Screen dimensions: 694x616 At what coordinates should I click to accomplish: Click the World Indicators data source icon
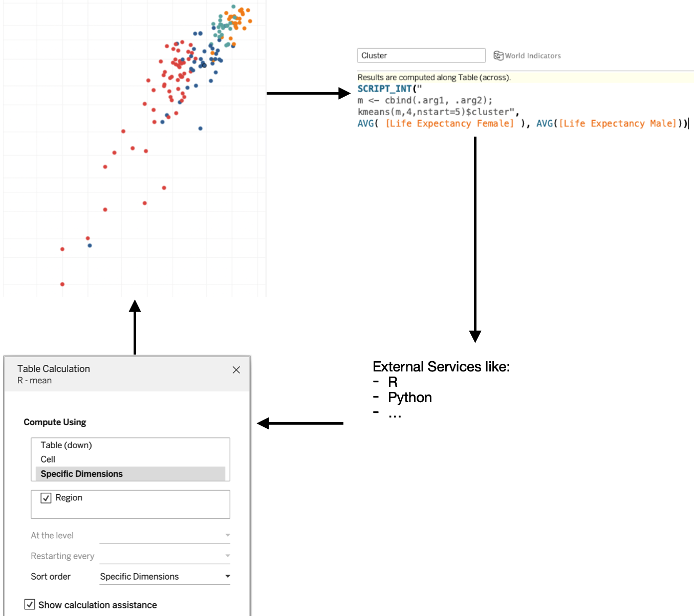coord(498,55)
